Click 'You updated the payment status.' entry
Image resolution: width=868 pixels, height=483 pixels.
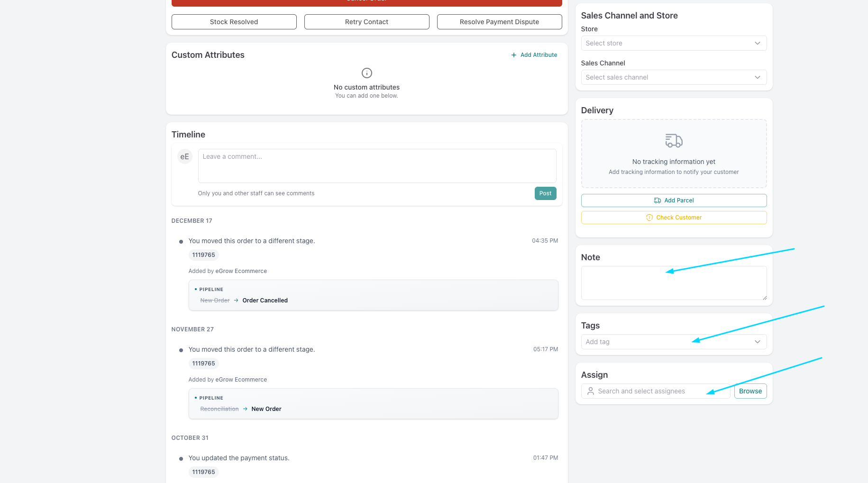tap(239, 458)
